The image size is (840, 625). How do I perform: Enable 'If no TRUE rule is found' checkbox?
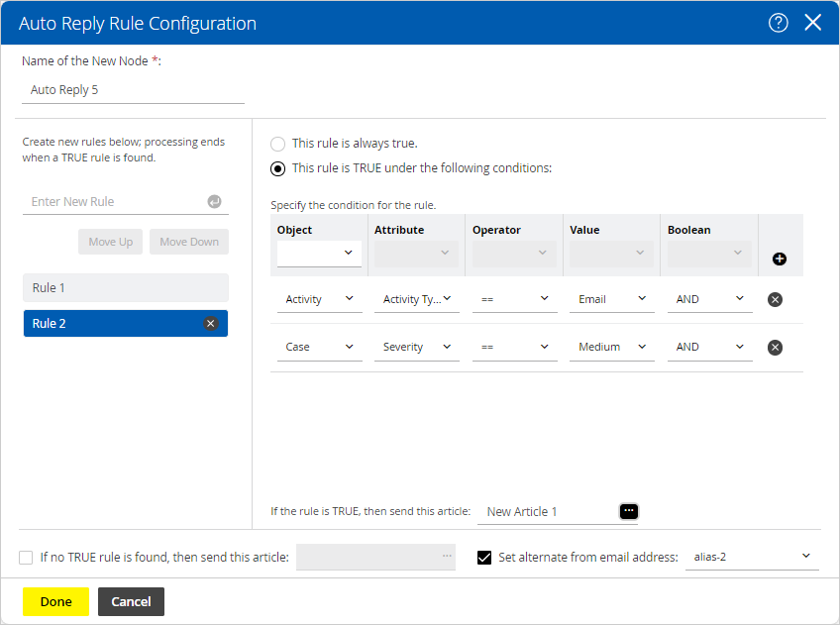coord(26,558)
